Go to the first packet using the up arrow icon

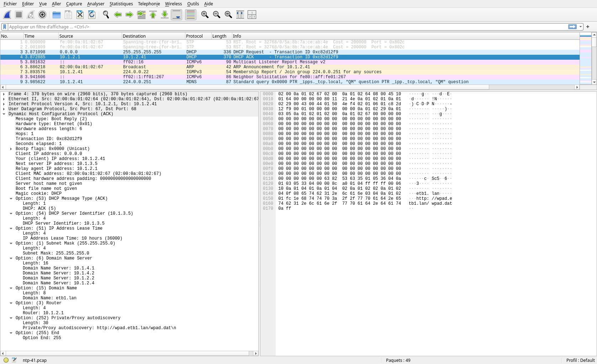153,15
